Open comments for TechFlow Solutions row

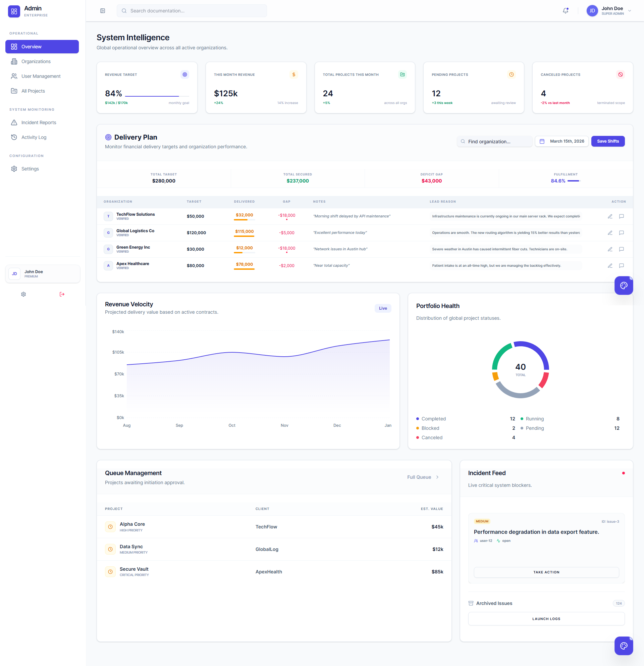click(622, 216)
